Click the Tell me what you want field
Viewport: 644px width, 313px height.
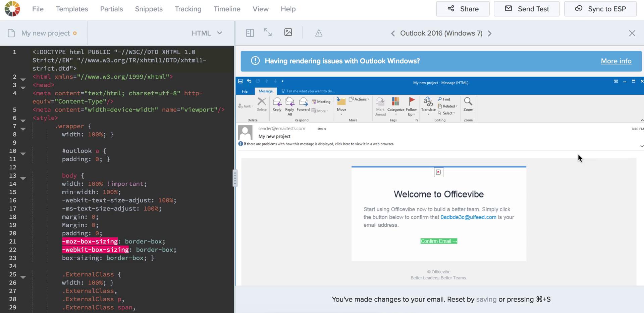coord(308,91)
